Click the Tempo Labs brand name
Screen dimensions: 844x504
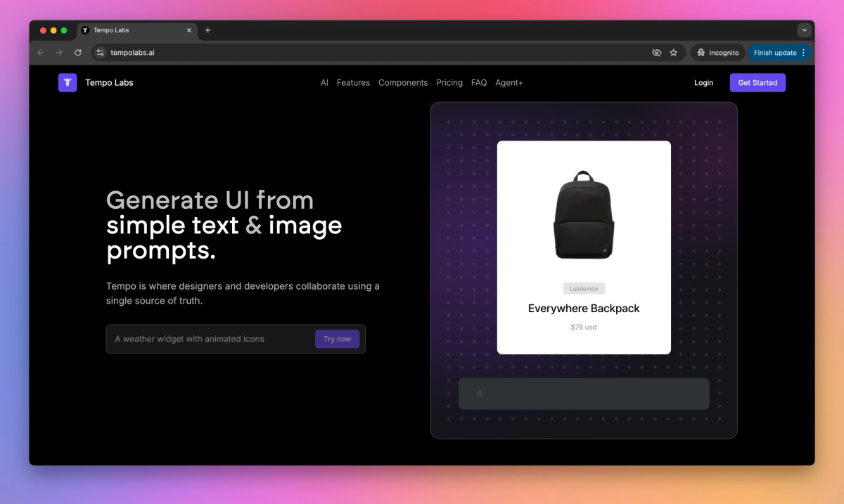click(109, 83)
